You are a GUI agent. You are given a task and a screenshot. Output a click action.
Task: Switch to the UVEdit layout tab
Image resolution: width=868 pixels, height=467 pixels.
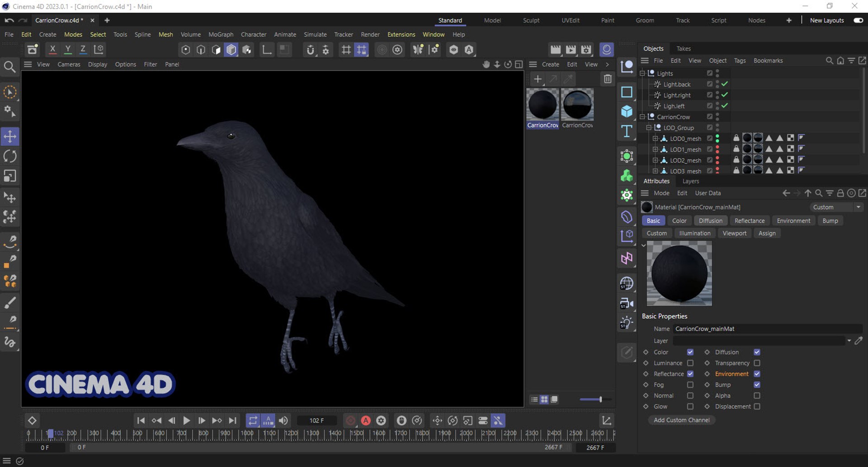click(571, 20)
